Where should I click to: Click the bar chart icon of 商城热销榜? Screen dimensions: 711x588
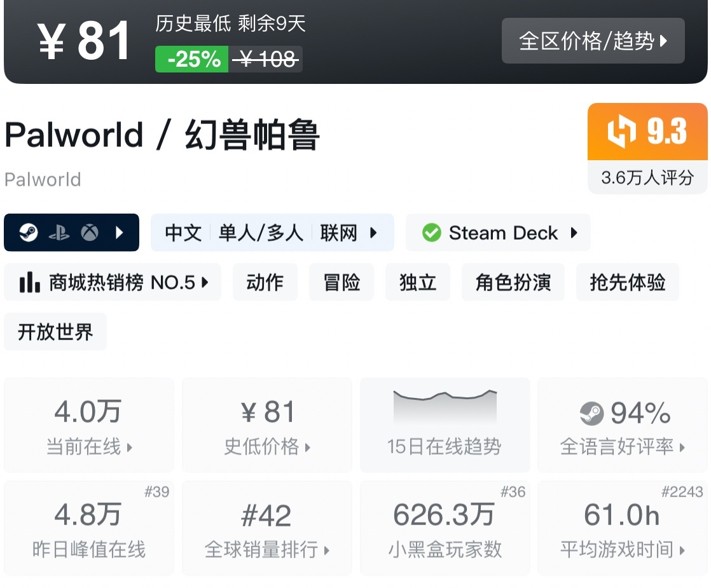point(30,282)
